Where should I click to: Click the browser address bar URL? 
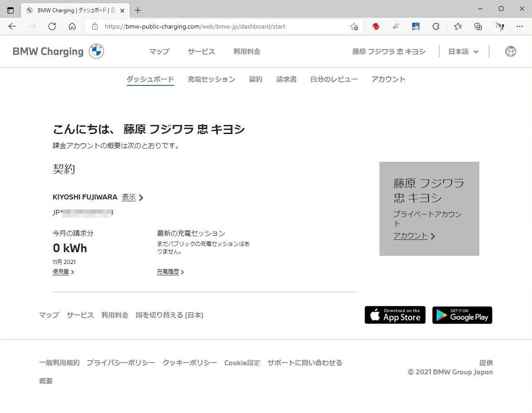point(195,26)
